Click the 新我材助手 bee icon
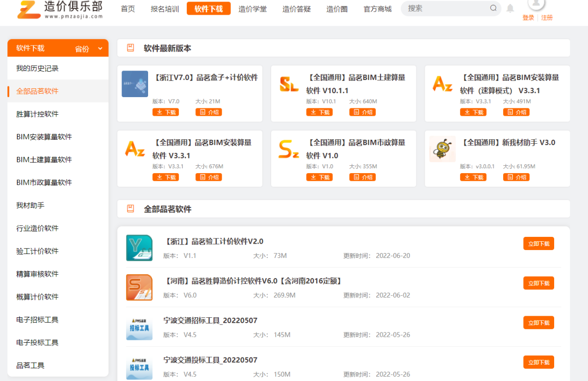This screenshot has height=381, width=588. tap(442, 149)
